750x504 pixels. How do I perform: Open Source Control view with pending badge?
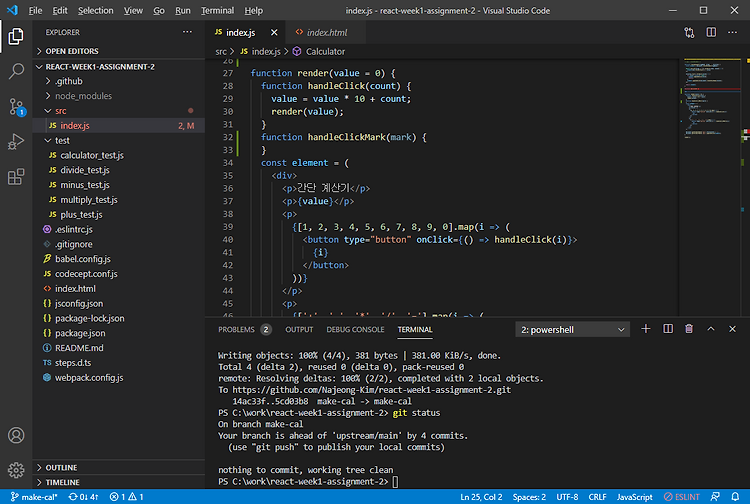[x=16, y=106]
